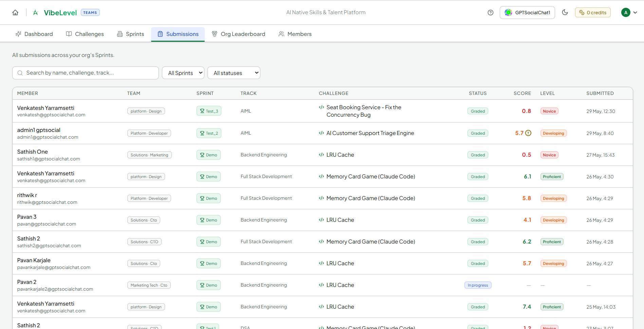Open the Org Leaderboard tab
644x329 pixels.
coord(239,34)
